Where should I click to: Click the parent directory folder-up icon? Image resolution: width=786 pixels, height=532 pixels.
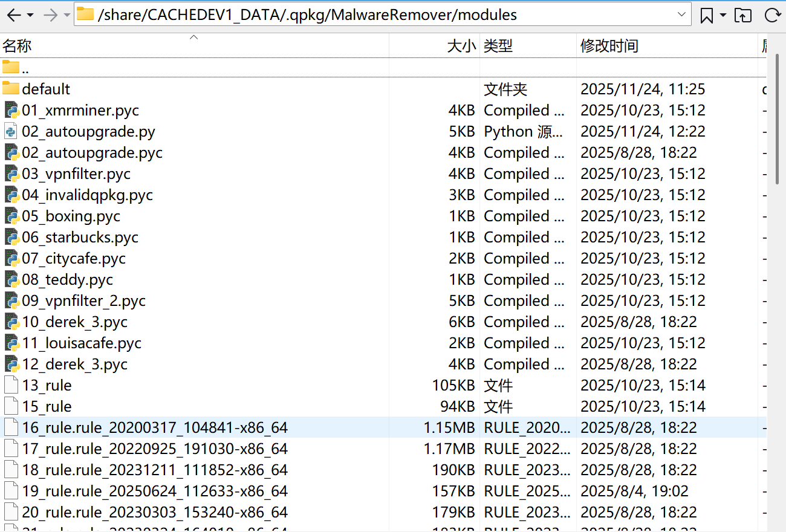coord(742,15)
